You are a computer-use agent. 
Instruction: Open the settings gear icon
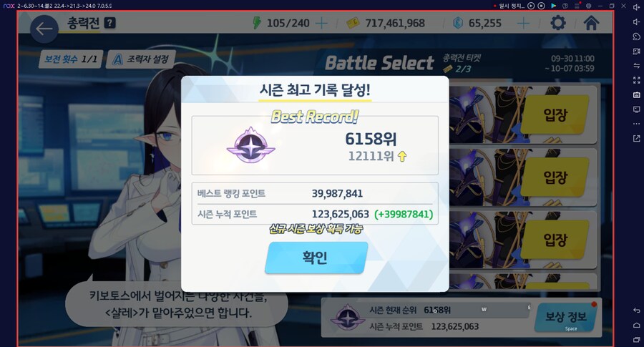557,23
